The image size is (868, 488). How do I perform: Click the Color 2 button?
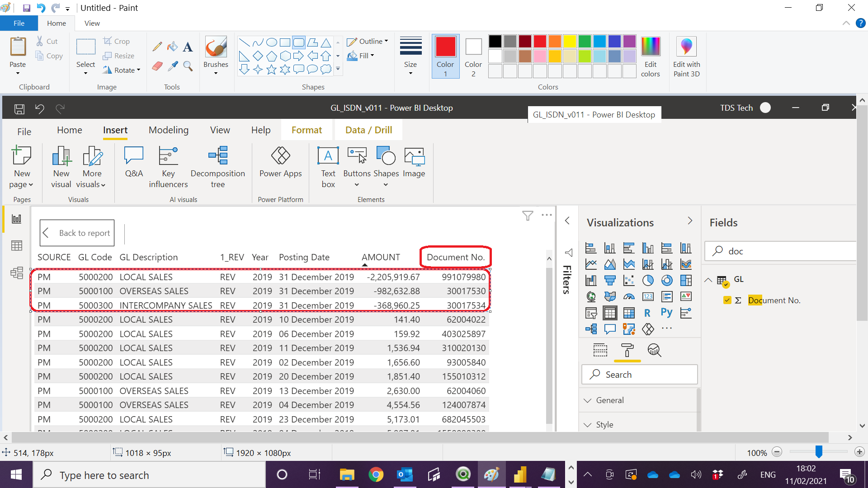point(473,56)
